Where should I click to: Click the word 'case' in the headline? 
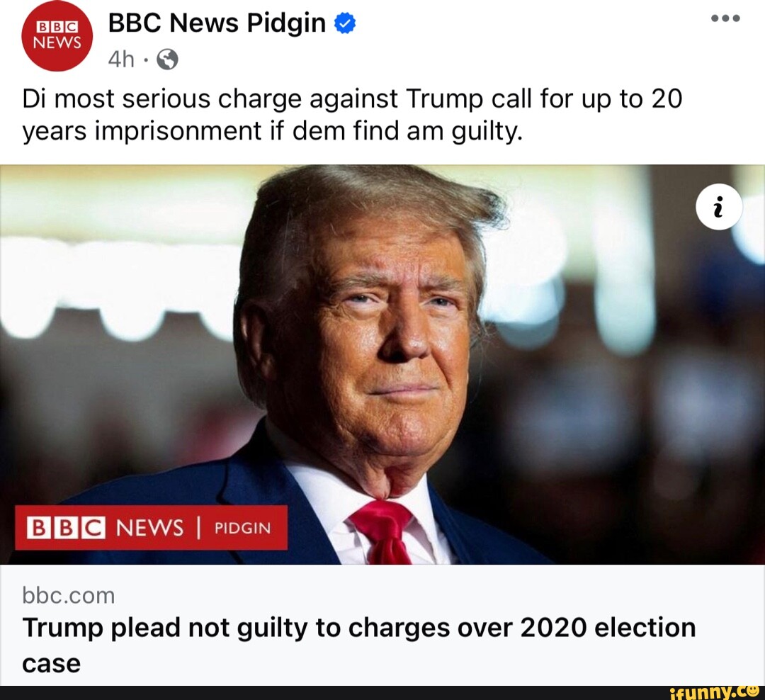(x=51, y=663)
